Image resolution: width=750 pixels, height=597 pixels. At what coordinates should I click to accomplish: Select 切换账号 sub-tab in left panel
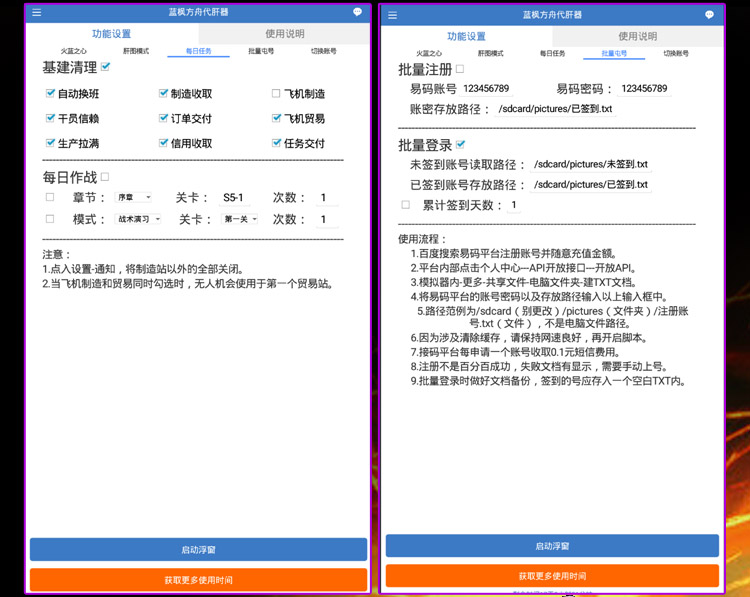point(323,51)
